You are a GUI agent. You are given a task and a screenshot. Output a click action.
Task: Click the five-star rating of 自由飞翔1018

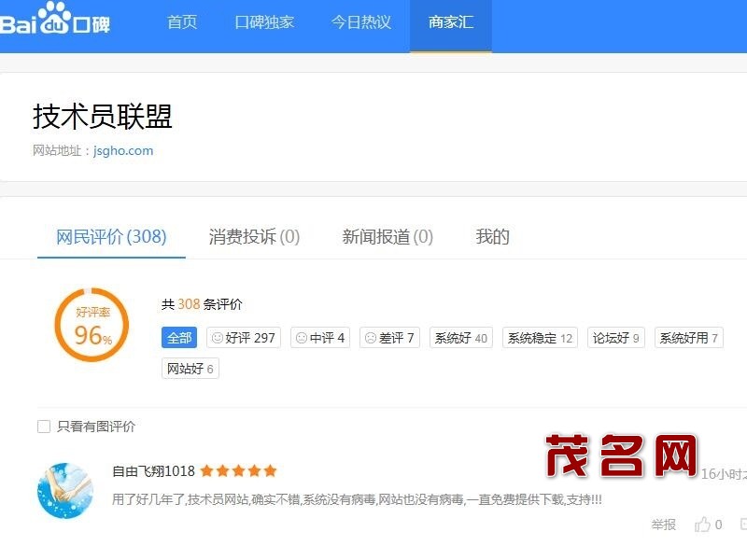pyautogui.click(x=238, y=471)
